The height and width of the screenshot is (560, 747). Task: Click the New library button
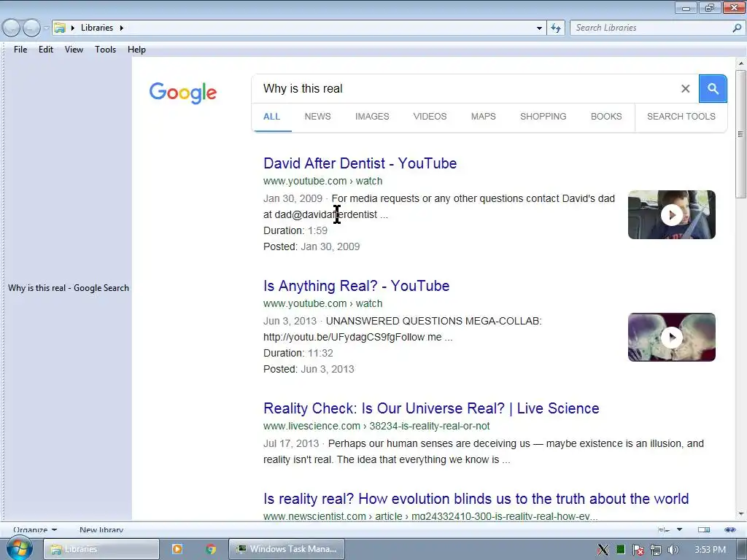tap(101, 529)
